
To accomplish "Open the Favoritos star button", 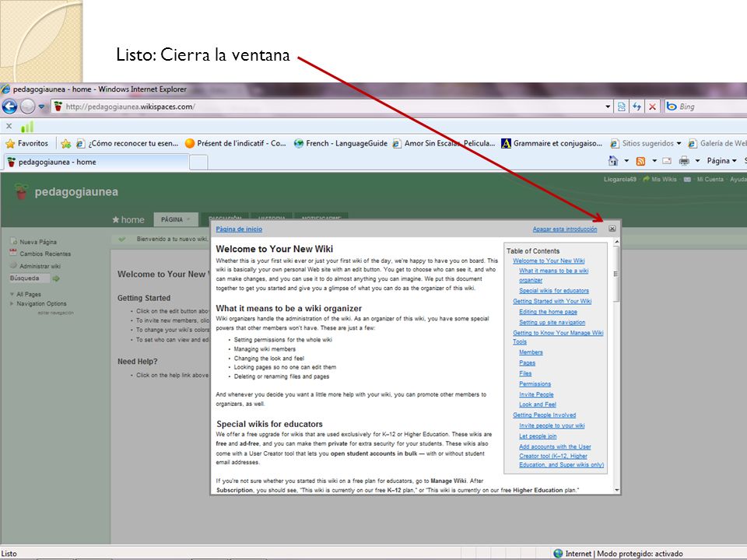I will click(26, 143).
